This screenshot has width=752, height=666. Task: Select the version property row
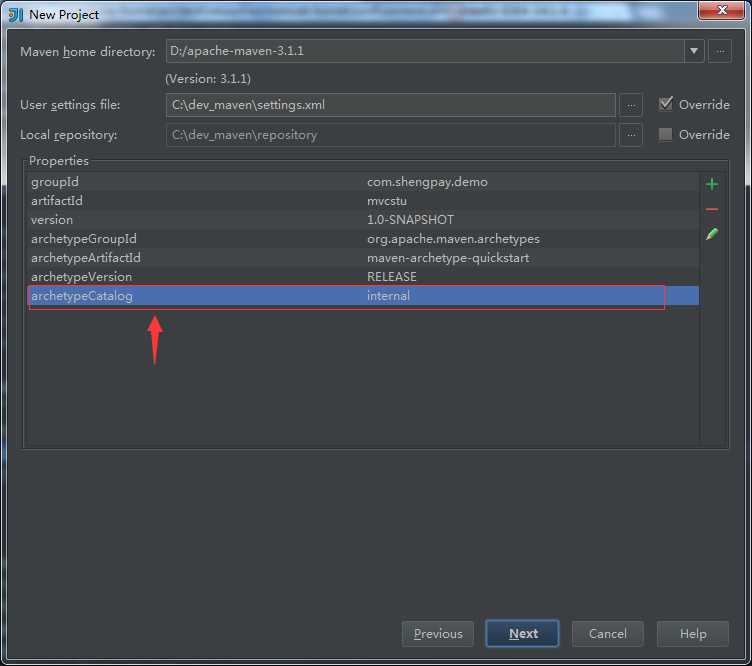tap(363, 220)
